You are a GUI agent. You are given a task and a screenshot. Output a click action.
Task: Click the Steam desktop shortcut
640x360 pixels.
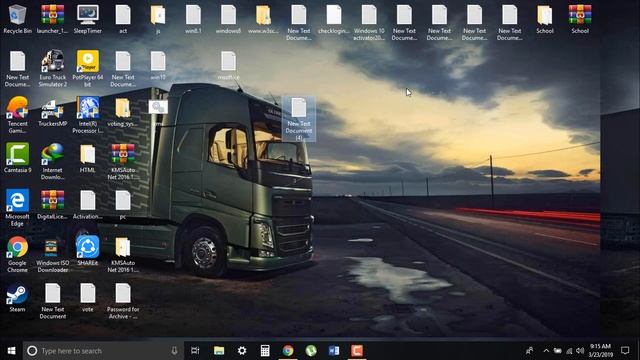pyautogui.click(x=17, y=298)
